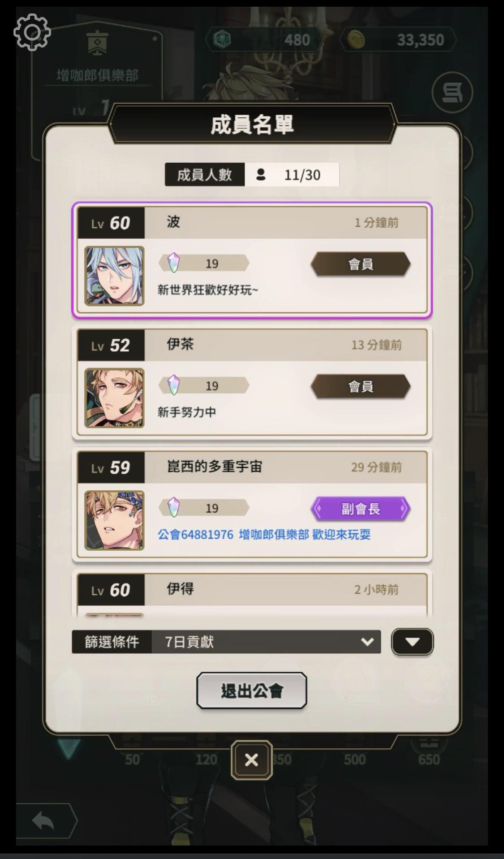
Task: Click the guild banner emblem icon
Action: coord(97,43)
